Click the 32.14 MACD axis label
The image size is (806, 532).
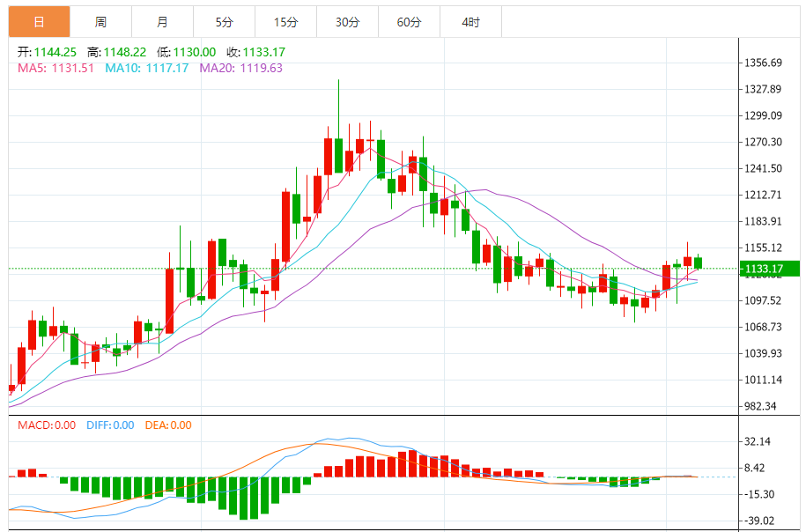[x=758, y=441]
